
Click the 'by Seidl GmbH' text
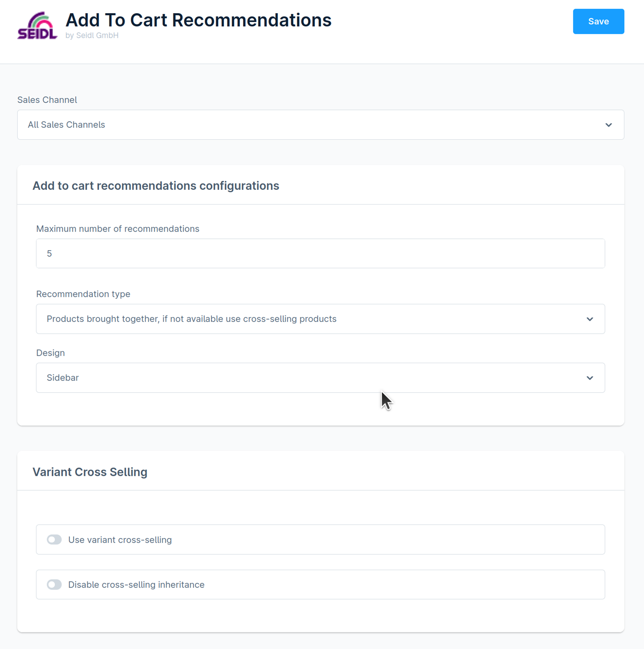92,36
